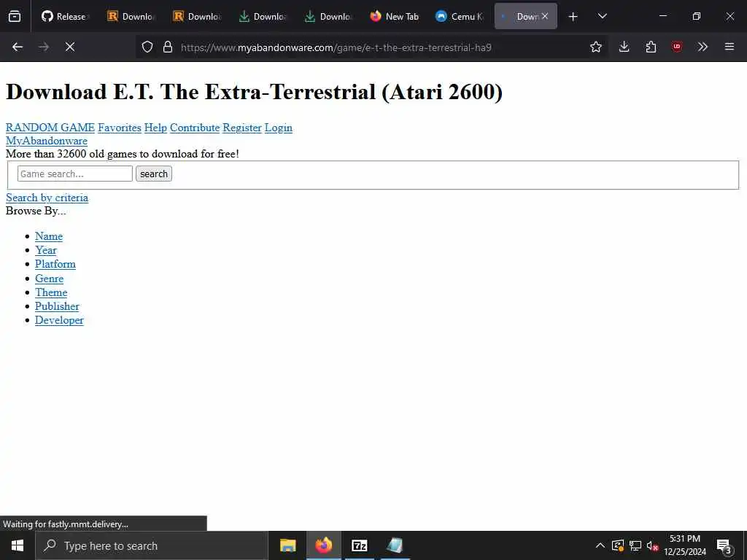Bookmark this page with the star
The image size is (747, 560).
click(595, 47)
